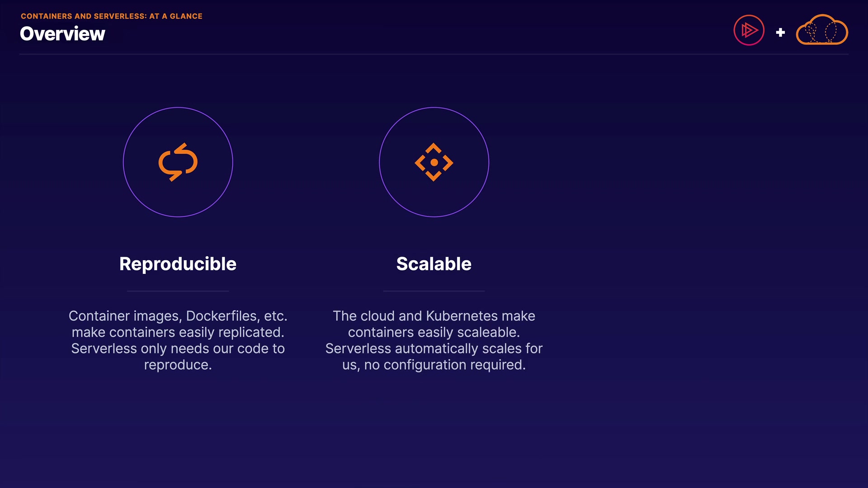Viewport: 868px width, 488px height.
Task: Click the white plus sign between logos
Action: [780, 33]
